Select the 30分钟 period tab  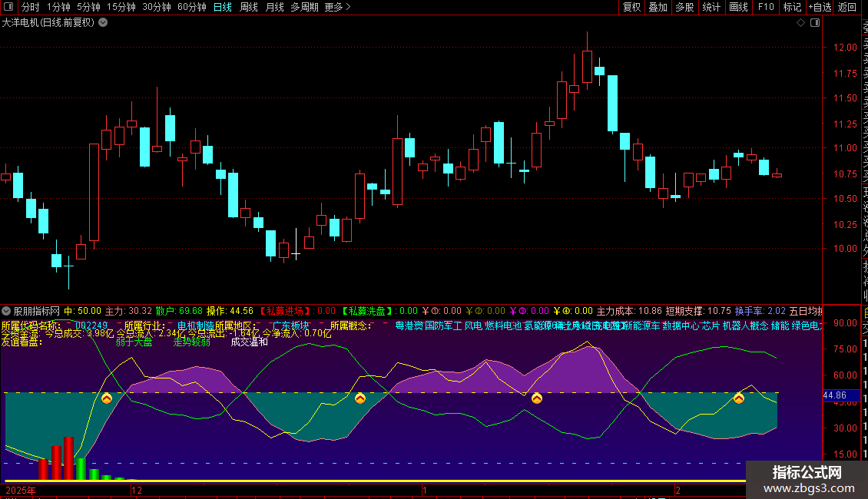(x=157, y=7)
